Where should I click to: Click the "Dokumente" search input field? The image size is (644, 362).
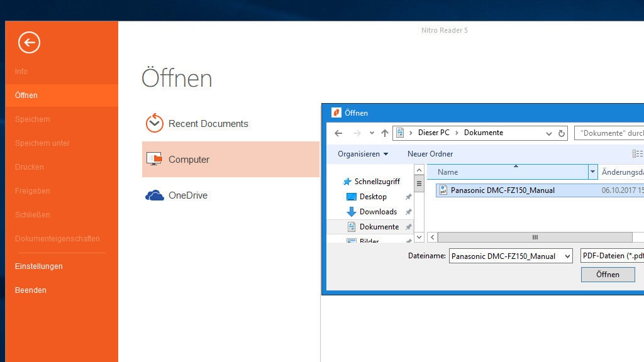[610, 133]
